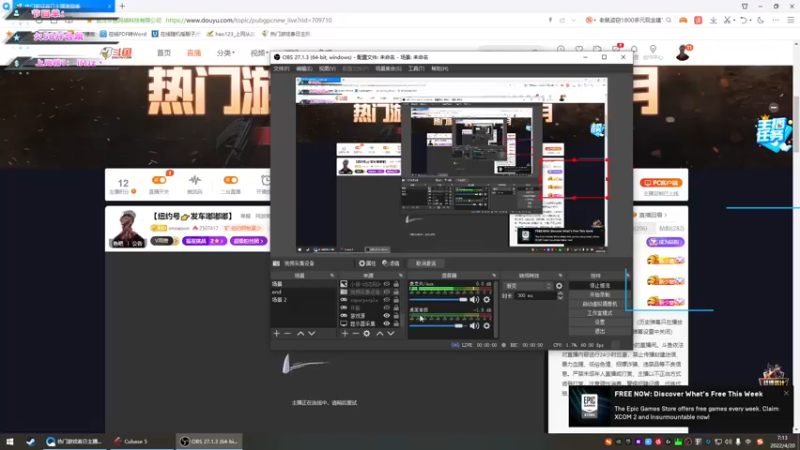800x450 pixels.
Task: Select the OBS 27.1.3 taskbar button
Action: pyautogui.click(x=209, y=441)
